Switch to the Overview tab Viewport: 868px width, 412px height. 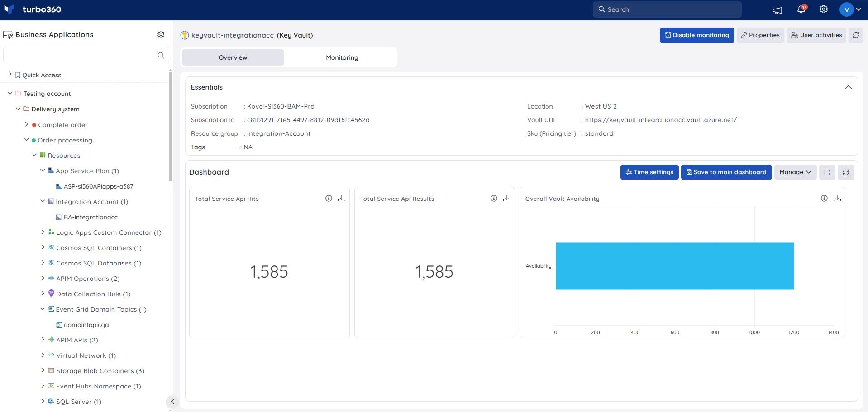click(x=233, y=57)
